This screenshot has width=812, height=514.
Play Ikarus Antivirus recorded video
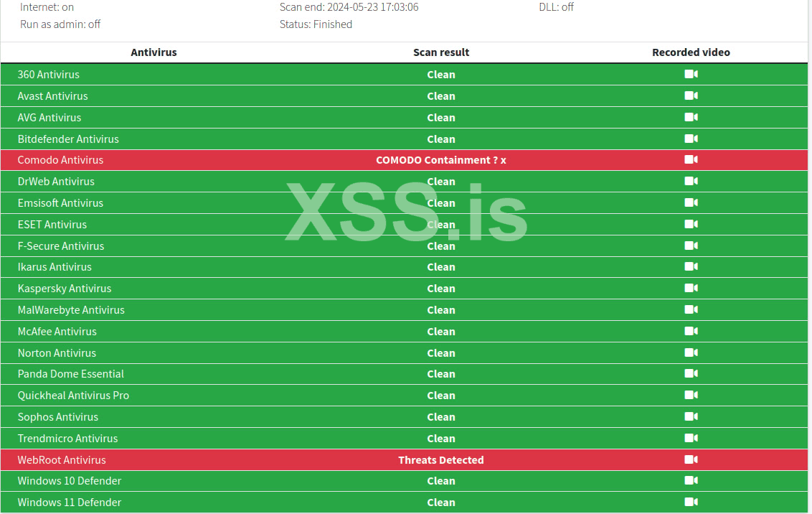691,266
